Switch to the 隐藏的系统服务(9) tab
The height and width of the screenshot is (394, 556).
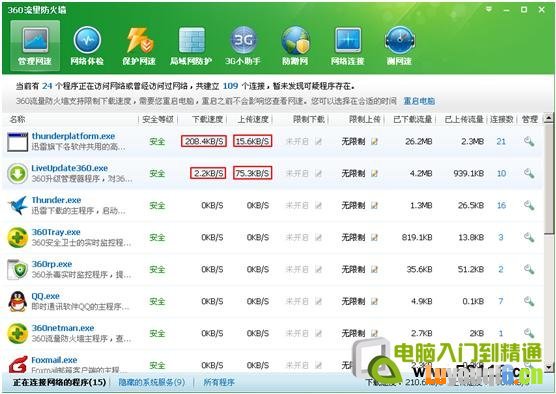click(152, 382)
